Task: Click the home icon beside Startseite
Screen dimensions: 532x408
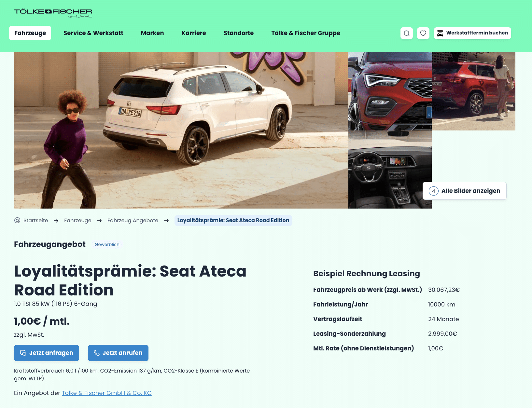Action: tap(17, 220)
